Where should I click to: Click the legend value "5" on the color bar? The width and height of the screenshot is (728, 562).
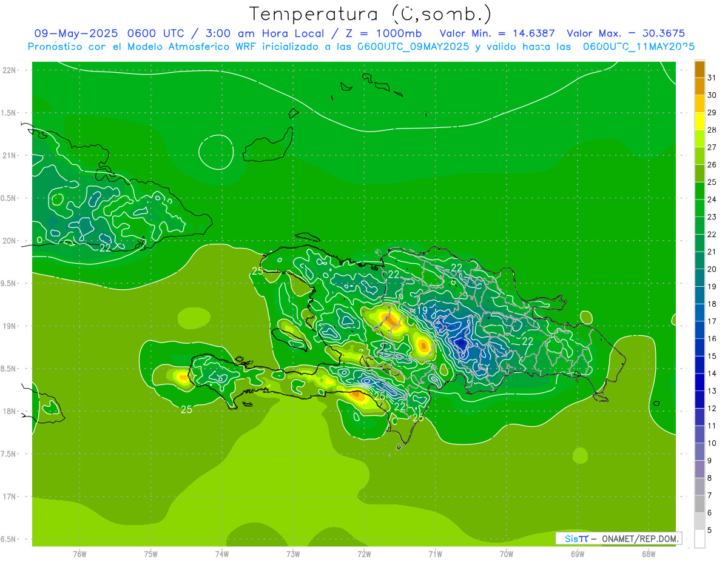pos(710,530)
